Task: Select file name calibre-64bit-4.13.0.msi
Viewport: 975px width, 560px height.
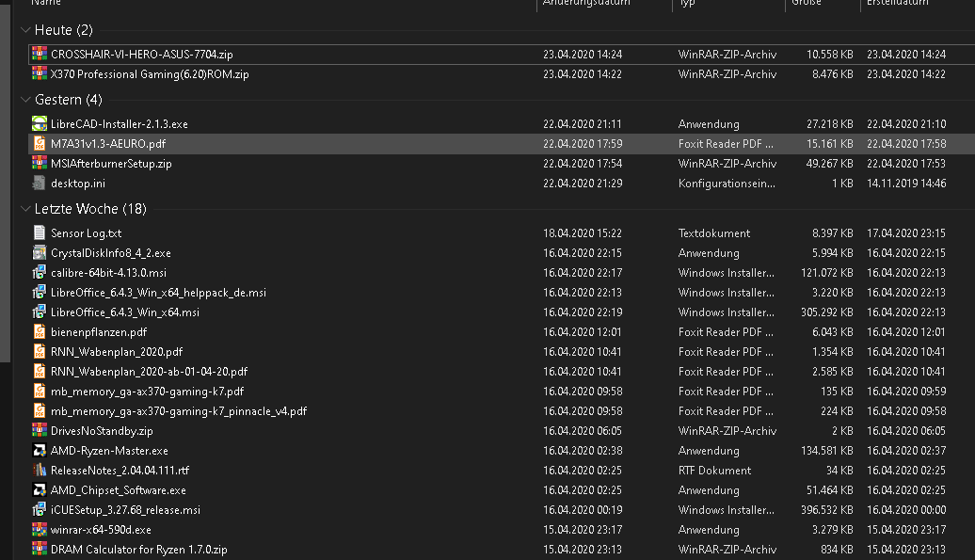Action: (x=109, y=273)
